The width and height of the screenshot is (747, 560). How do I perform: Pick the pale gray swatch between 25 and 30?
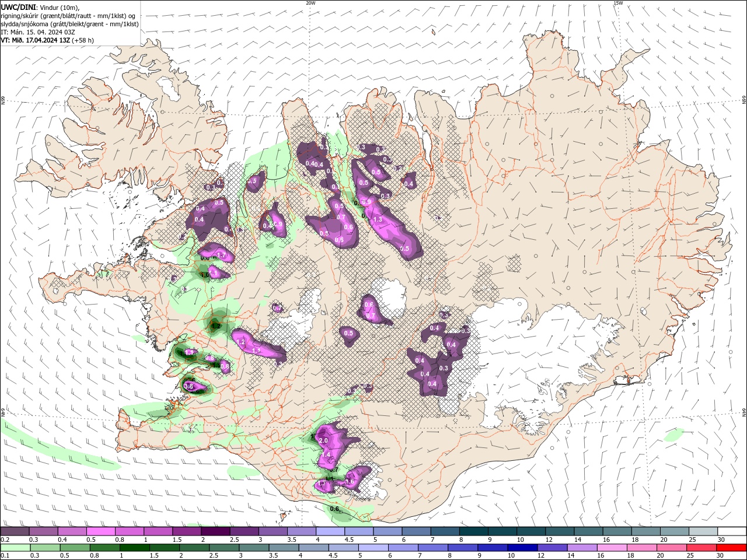pyautogui.click(x=703, y=531)
